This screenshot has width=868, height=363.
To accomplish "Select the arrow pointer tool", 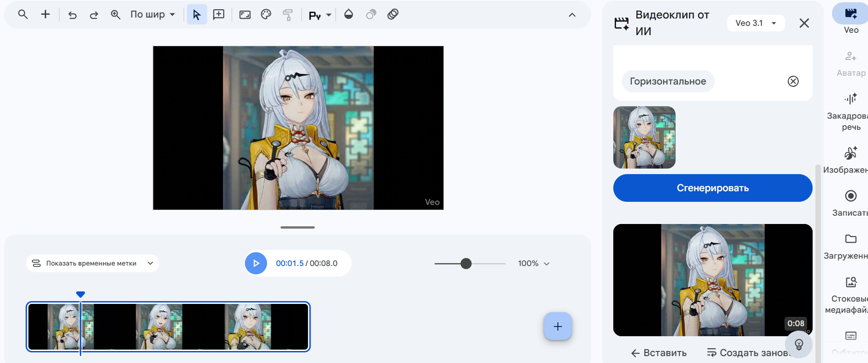I will click(x=197, y=15).
